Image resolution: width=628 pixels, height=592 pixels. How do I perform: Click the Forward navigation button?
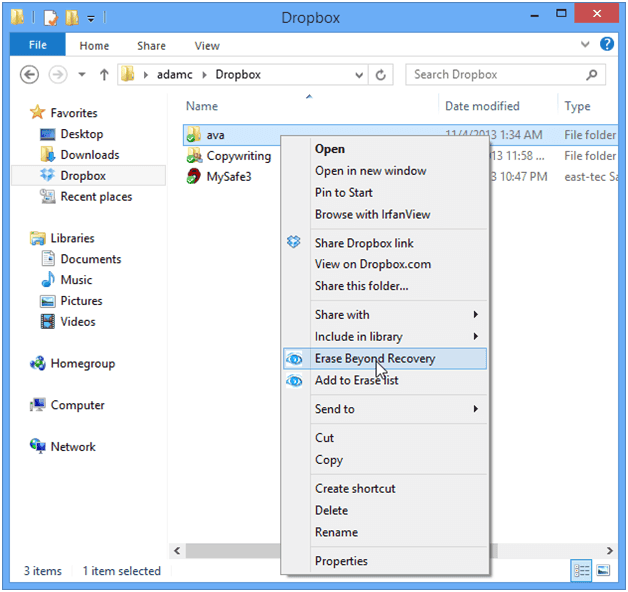pyautogui.click(x=58, y=75)
